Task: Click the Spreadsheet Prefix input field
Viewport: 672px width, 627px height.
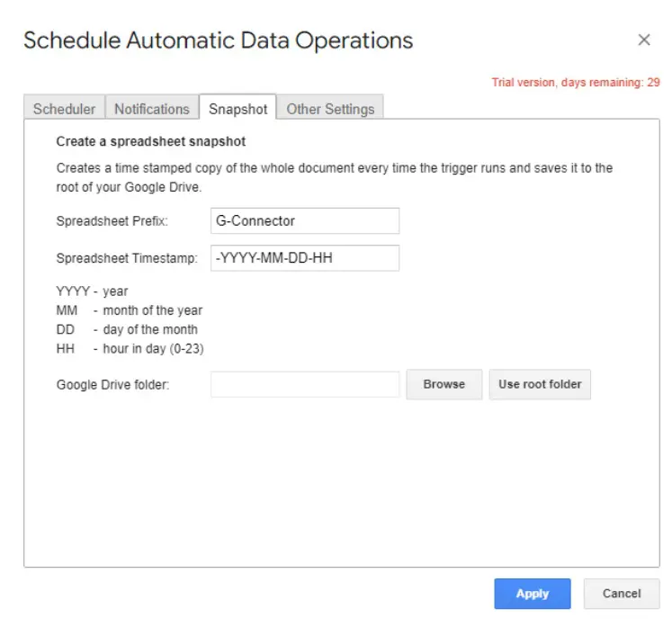Action: point(304,220)
